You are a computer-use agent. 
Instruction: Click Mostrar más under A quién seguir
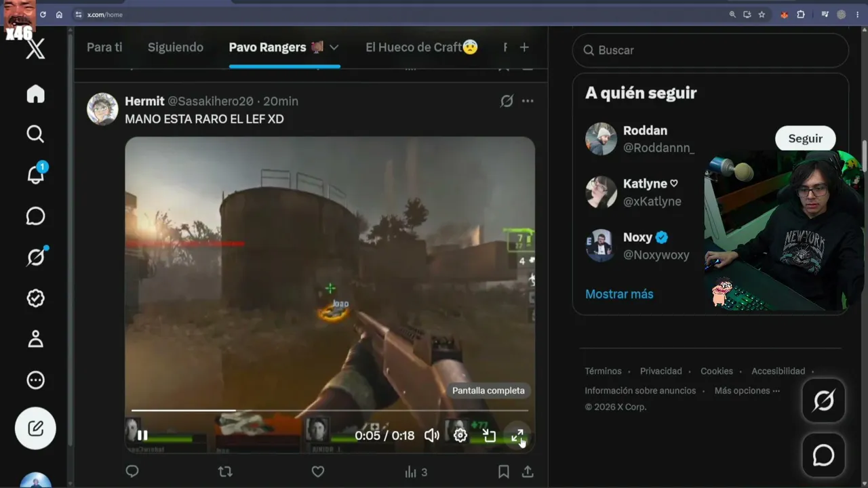[619, 294]
